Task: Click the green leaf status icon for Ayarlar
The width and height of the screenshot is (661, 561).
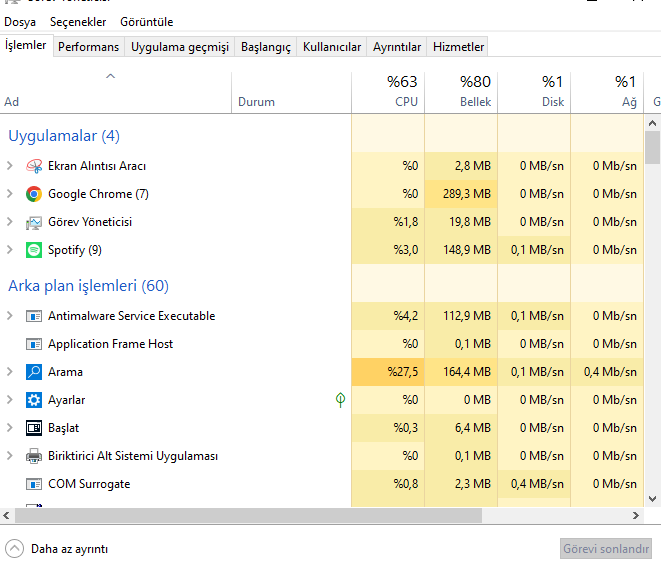Action: pos(340,400)
